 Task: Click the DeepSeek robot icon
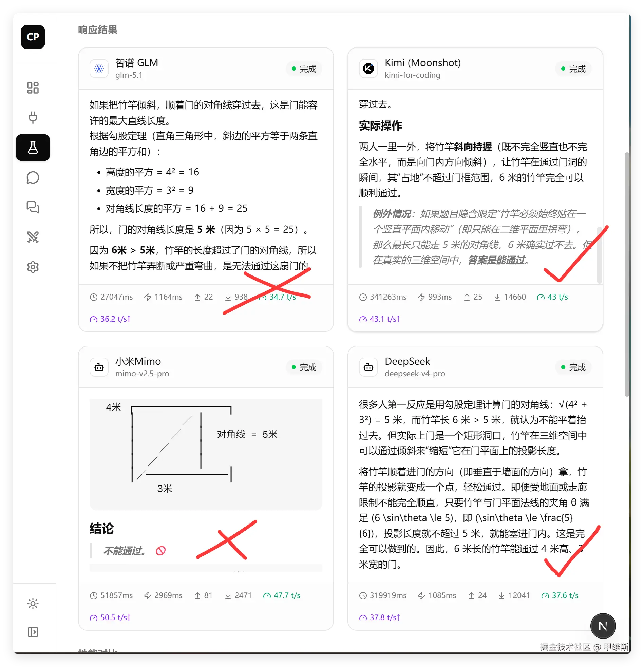click(368, 367)
